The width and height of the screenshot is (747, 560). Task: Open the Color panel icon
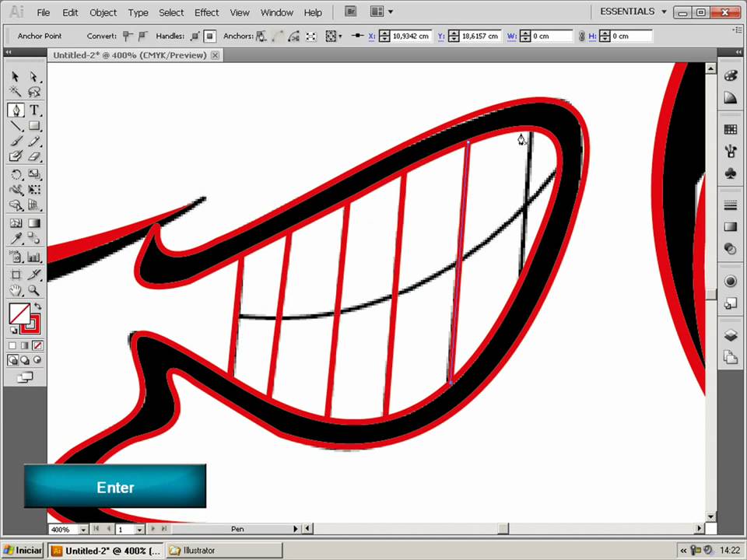(x=731, y=75)
